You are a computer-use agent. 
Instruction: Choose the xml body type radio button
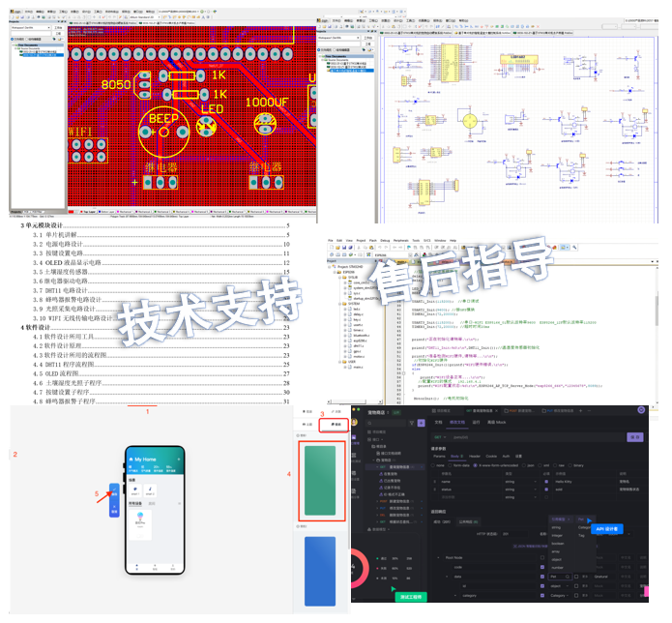tap(540, 465)
